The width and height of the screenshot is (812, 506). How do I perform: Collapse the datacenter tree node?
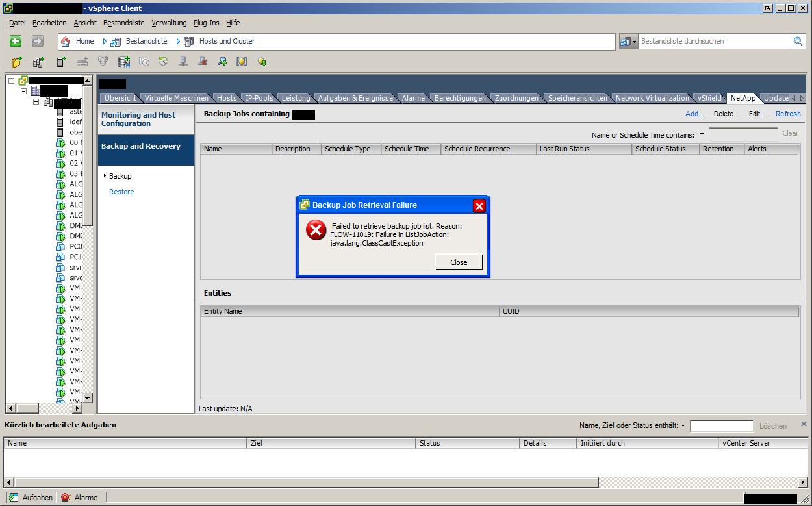coord(24,92)
